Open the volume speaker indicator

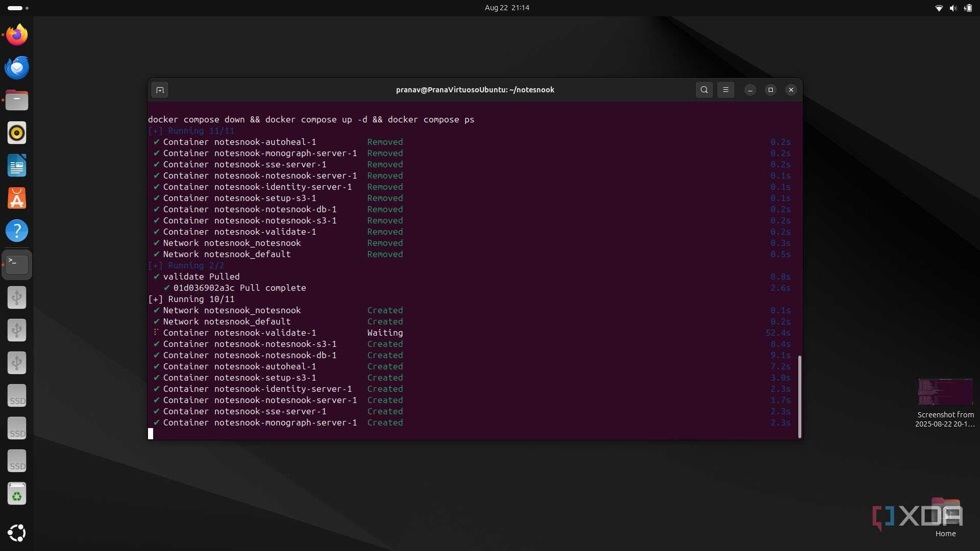coord(953,8)
